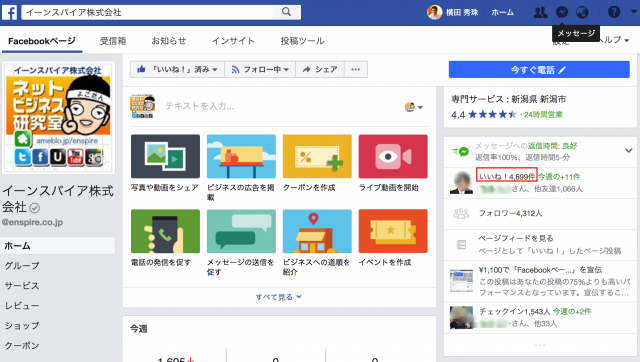Image resolution: width=640 pixels, height=362 pixels.
Task: Click the イーンスパイア株式会社 page title
Action: pos(58,199)
